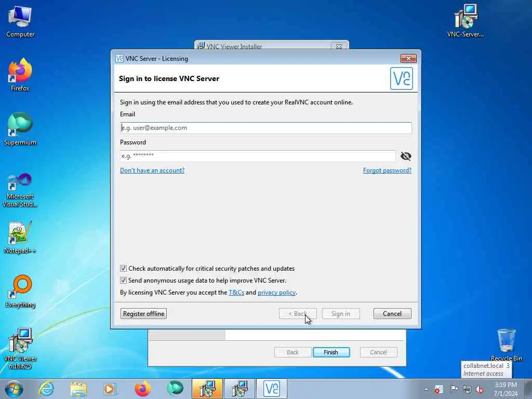Launch Firefox from the taskbar
The width and height of the screenshot is (532, 399).
coord(142,389)
